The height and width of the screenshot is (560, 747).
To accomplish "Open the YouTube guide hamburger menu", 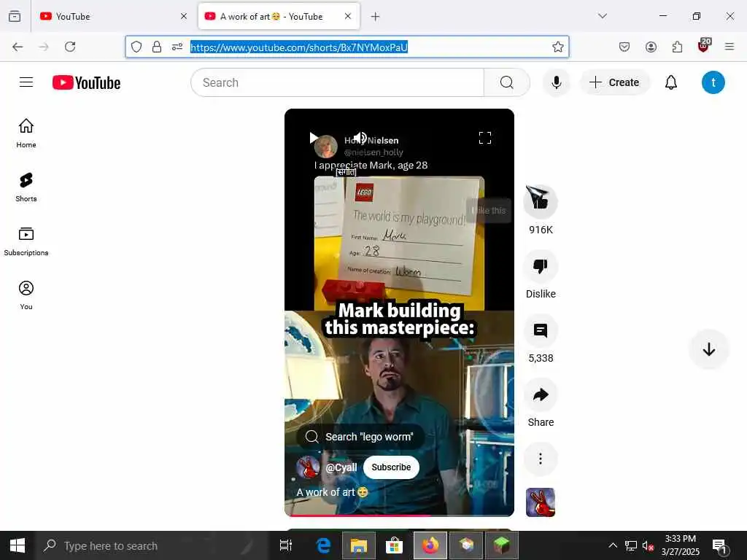I will (26, 82).
